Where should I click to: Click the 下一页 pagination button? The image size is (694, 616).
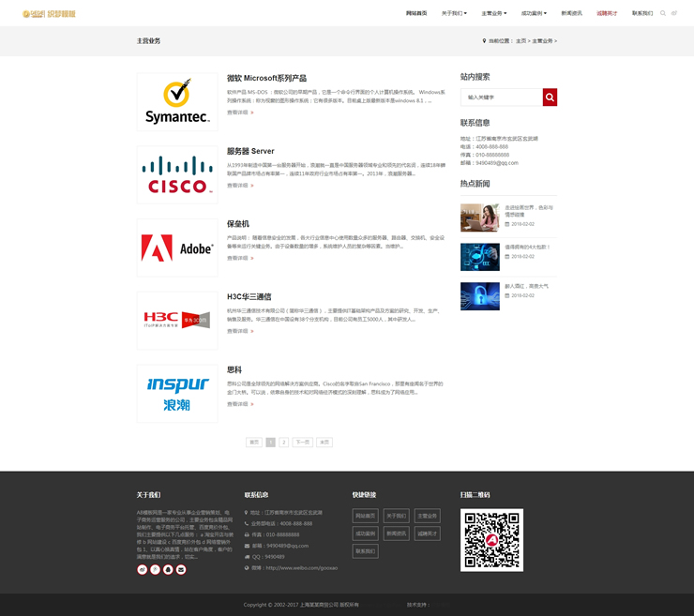click(x=302, y=442)
